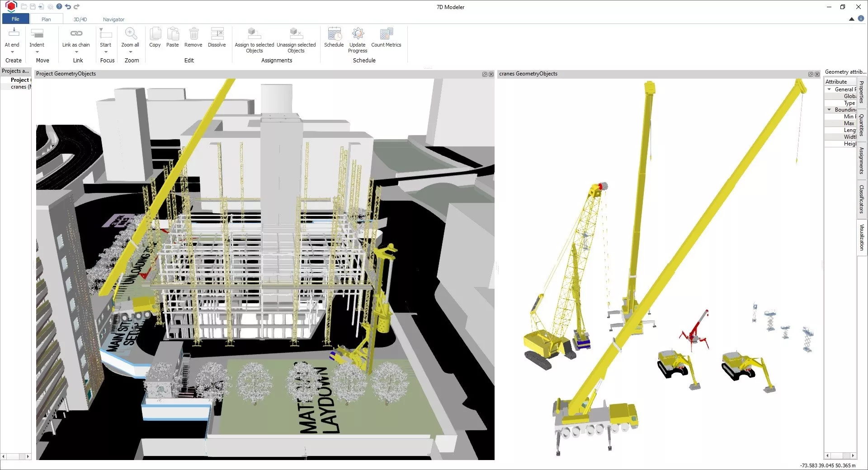Open the File menu tab

[x=15, y=19]
